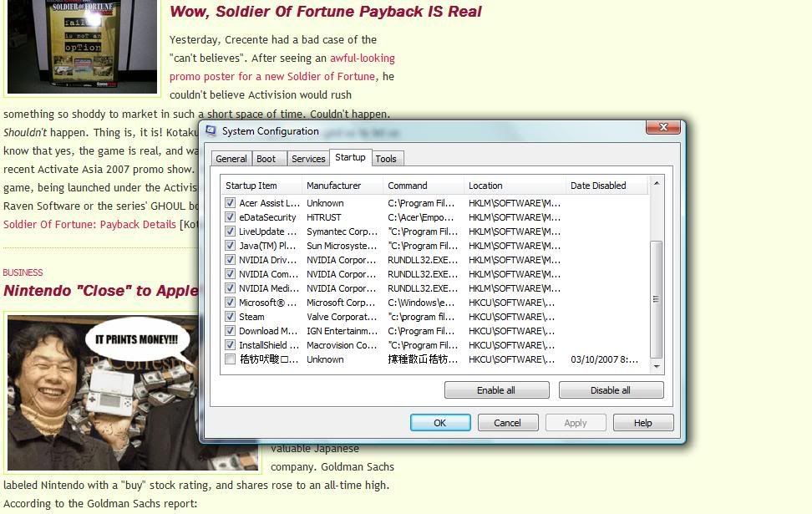Select the Sun Microsyste... manufacturer cell
The image size is (812, 514).
pyautogui.click(x=342, y=246)
